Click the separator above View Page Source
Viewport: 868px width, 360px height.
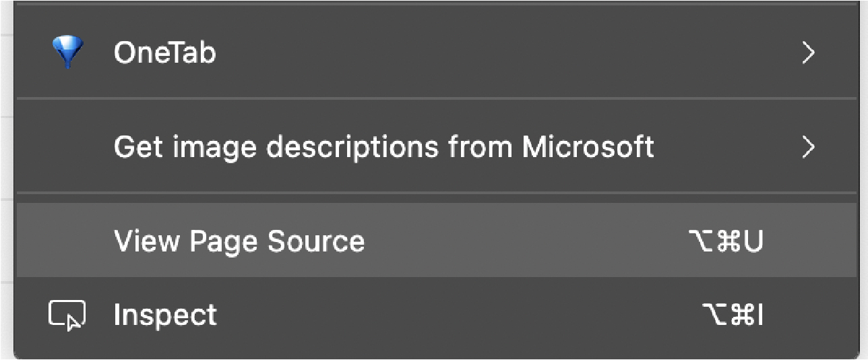(x=434, y=192)
